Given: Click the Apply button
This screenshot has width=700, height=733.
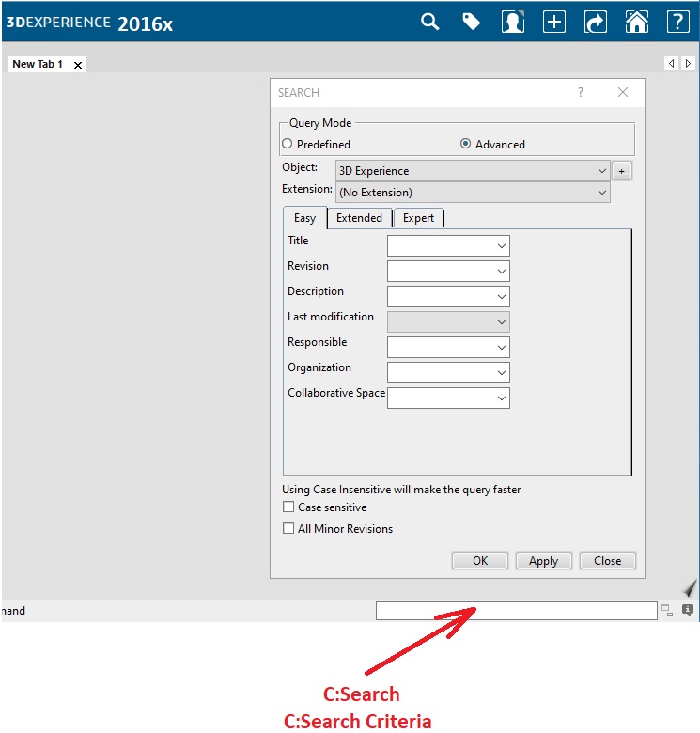Looking at the screenshot, I should click(x=543, y=560).
